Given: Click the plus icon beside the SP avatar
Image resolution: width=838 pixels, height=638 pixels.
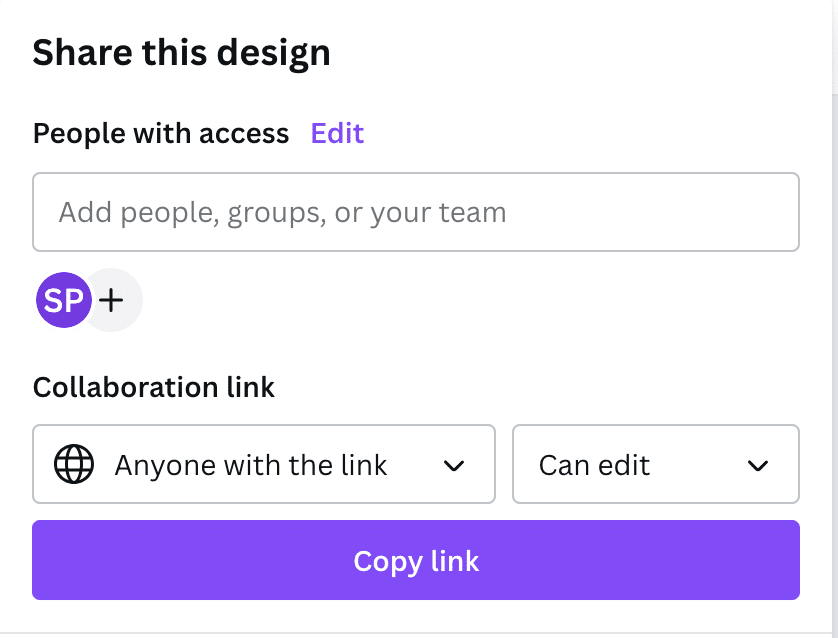Looking at the screenshot, I should click(113, 299).
